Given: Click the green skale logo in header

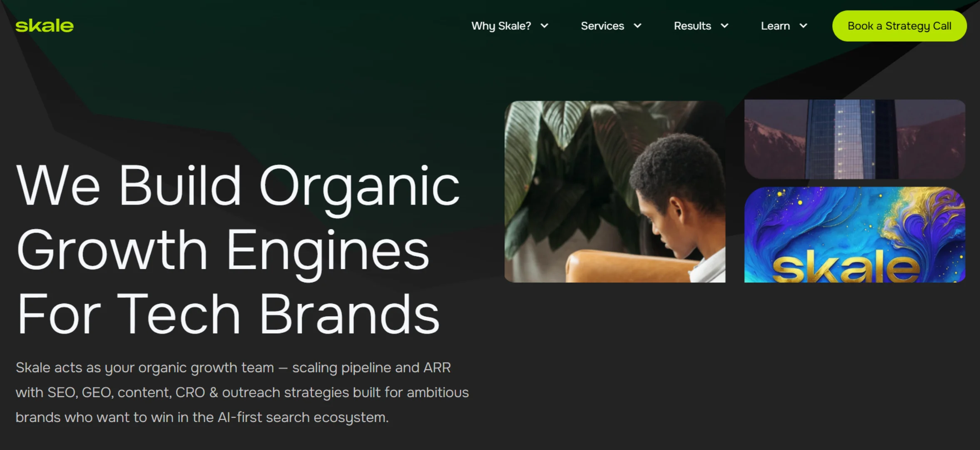Looking at the screenshot, I should tap(45, 26).
